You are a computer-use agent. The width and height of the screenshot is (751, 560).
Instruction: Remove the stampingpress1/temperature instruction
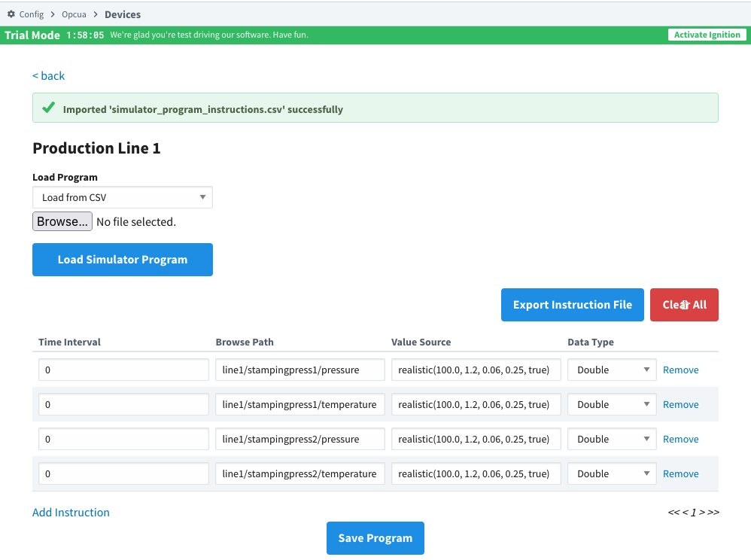click(x=680, y=404)
